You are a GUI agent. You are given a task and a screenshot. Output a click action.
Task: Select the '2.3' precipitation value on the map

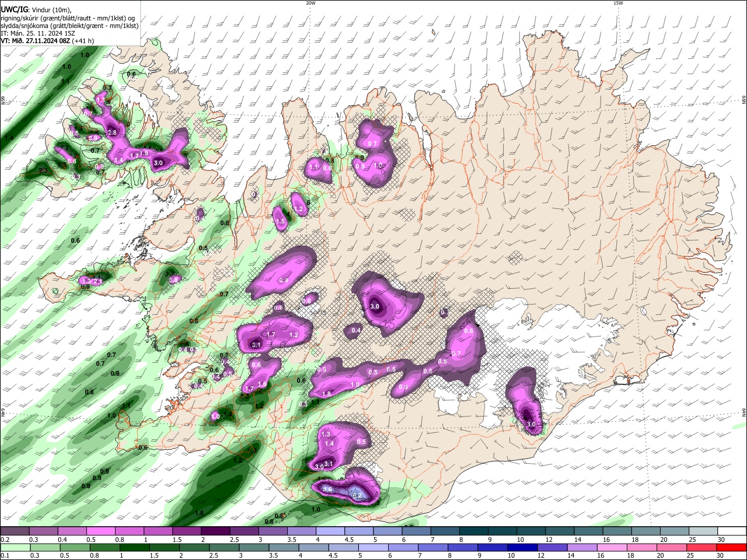(x=43, y=170)
